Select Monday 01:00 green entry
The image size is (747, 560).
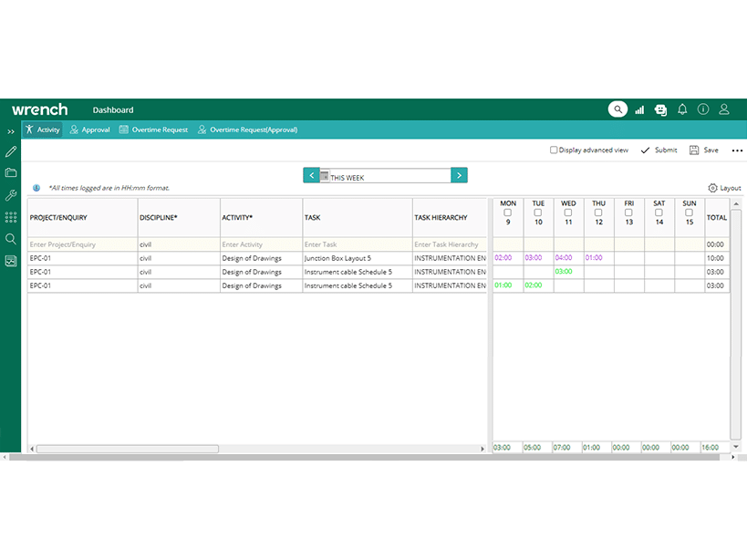[x=508, y=285]
